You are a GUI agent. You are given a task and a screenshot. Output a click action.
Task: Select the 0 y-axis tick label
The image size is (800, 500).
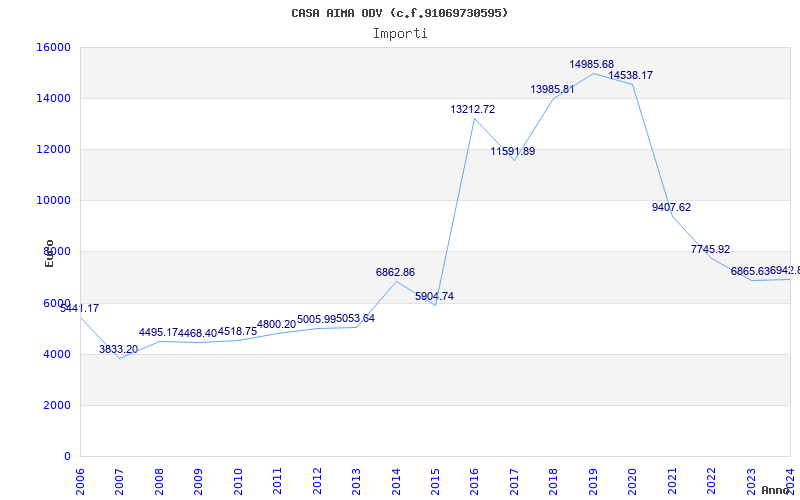(67, 456)
